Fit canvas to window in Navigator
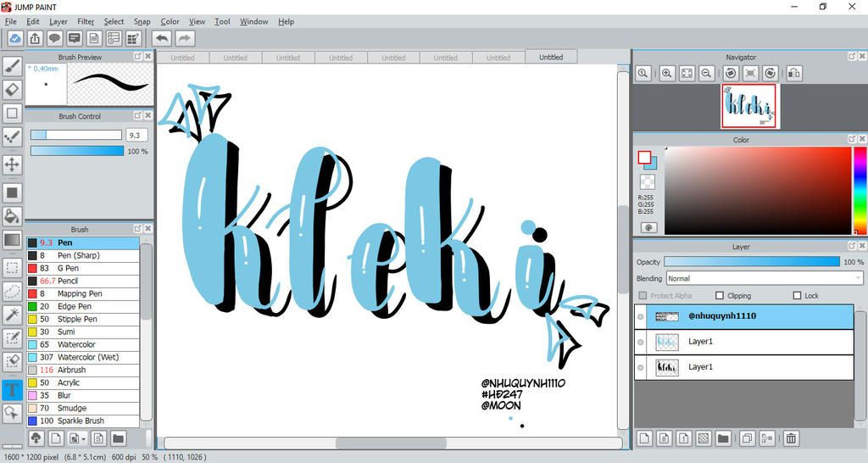The image size is (868, 463). 687,73
